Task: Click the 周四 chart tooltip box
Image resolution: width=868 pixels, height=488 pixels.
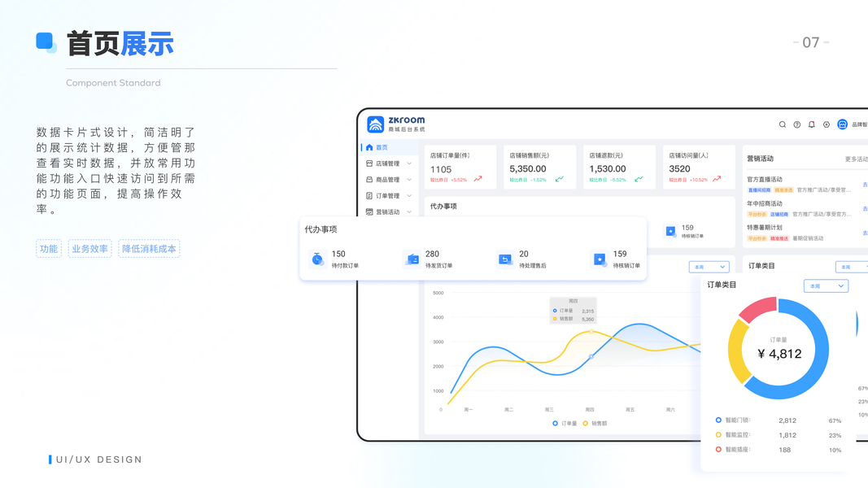Action: 573,311
